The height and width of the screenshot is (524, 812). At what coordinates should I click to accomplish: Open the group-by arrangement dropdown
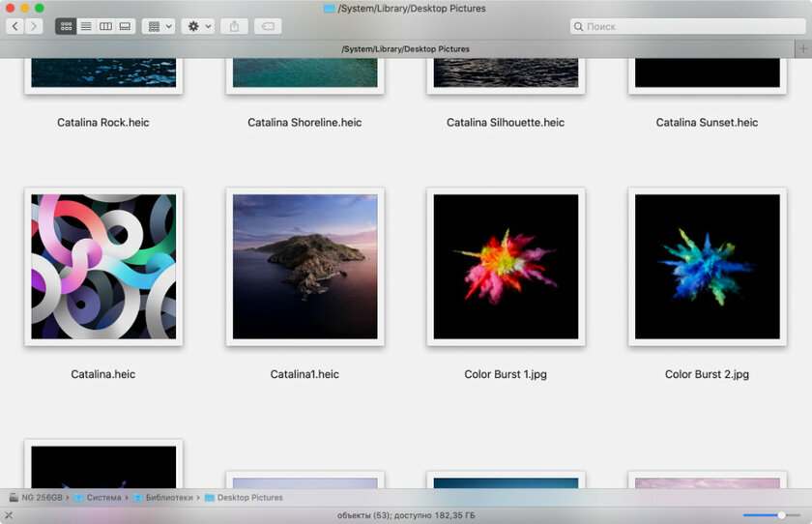(x=158, y=26)
